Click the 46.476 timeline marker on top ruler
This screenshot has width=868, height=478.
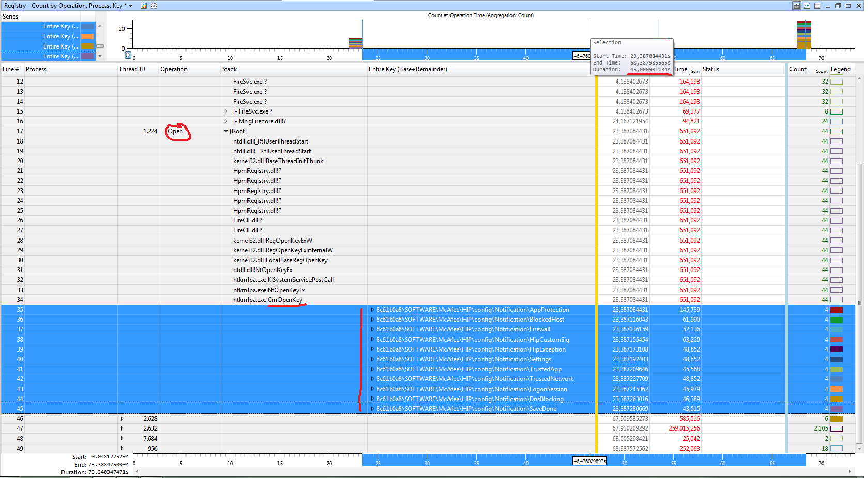581,56
